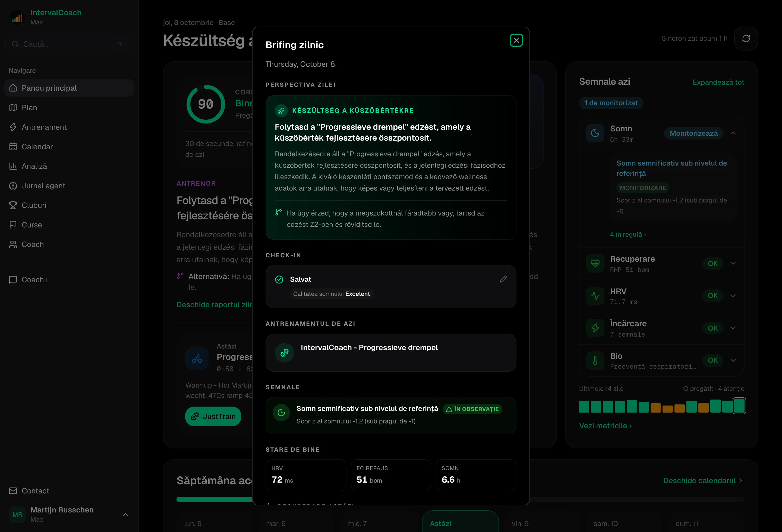The height and width of the screenshot is (532, 782).
Task: Click the Expandează tot link
Action: [x=718, y=83]
